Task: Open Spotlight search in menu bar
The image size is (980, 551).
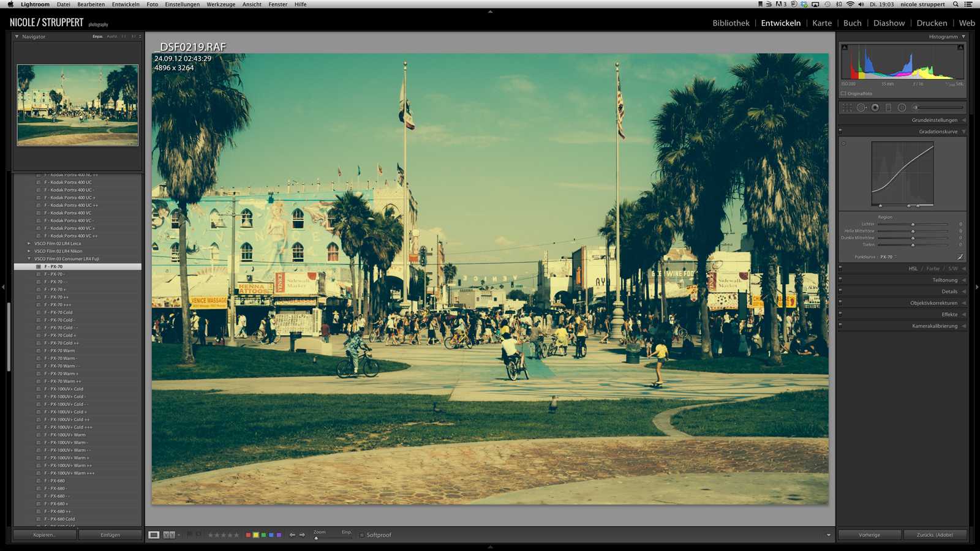Action: click(956, 4)
